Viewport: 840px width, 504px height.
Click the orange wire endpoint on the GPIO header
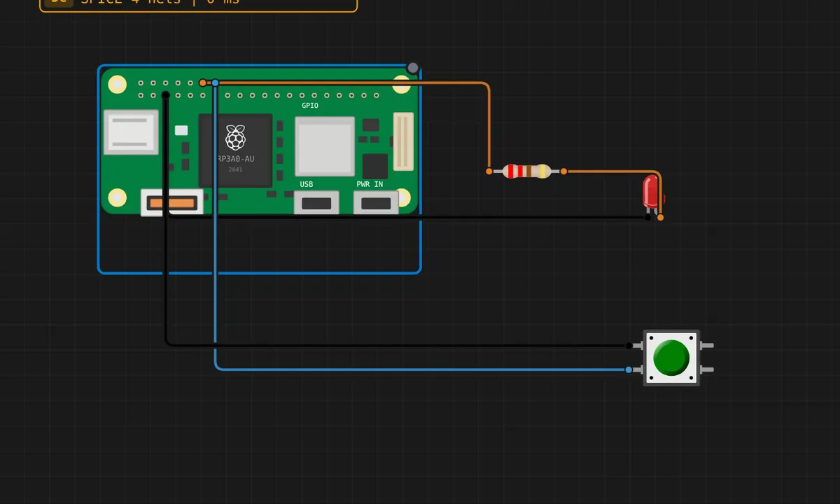[x=203, y=83]
